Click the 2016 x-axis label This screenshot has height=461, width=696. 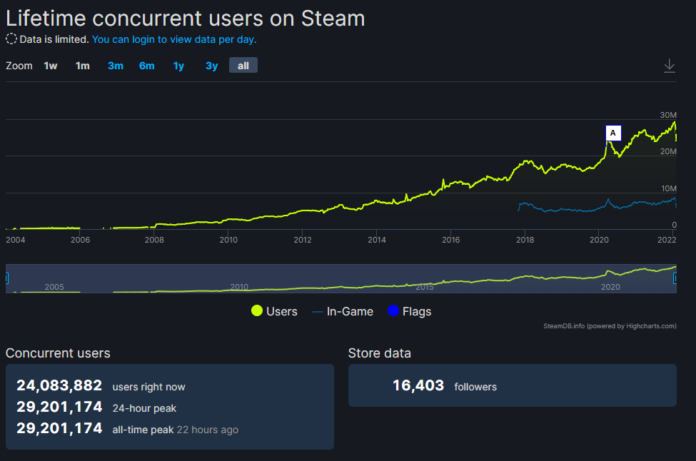point(451,240)
